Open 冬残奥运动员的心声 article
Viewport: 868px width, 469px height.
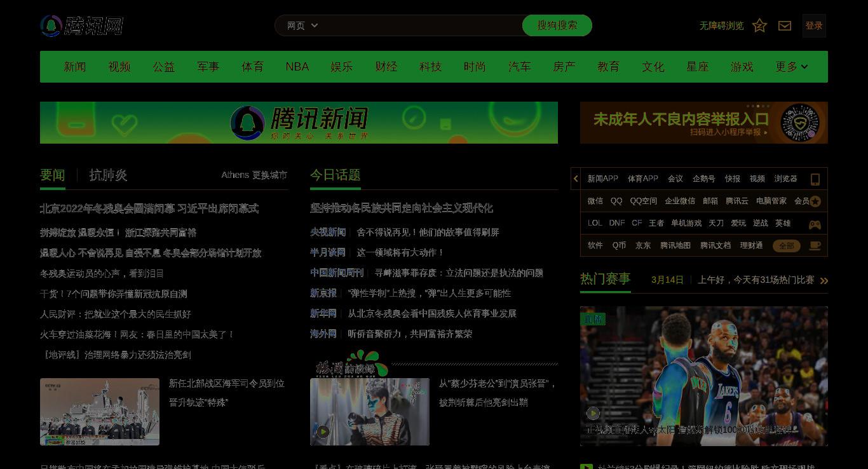pos(102,273)
